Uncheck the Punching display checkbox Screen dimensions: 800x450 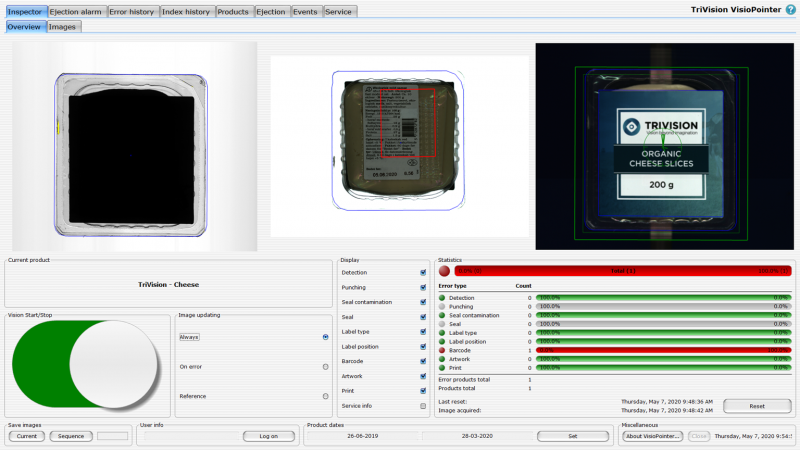(423, 287)
